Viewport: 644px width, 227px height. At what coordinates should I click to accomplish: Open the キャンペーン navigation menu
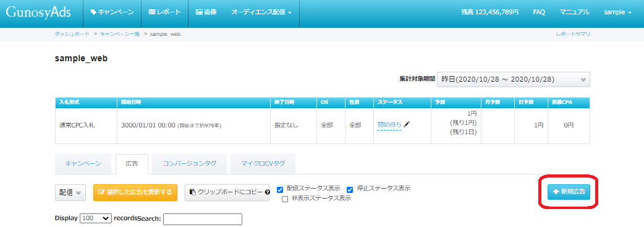pyautogui.click(x=112, y=12)
